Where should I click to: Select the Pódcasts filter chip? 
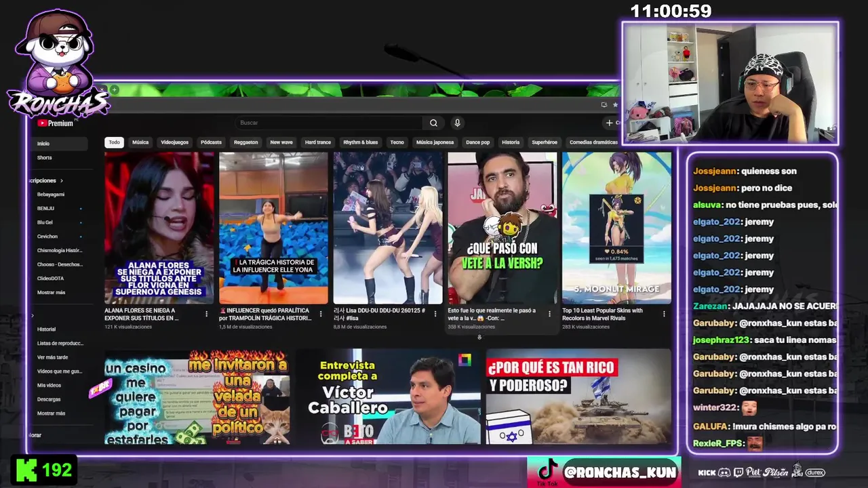(211, 142)
